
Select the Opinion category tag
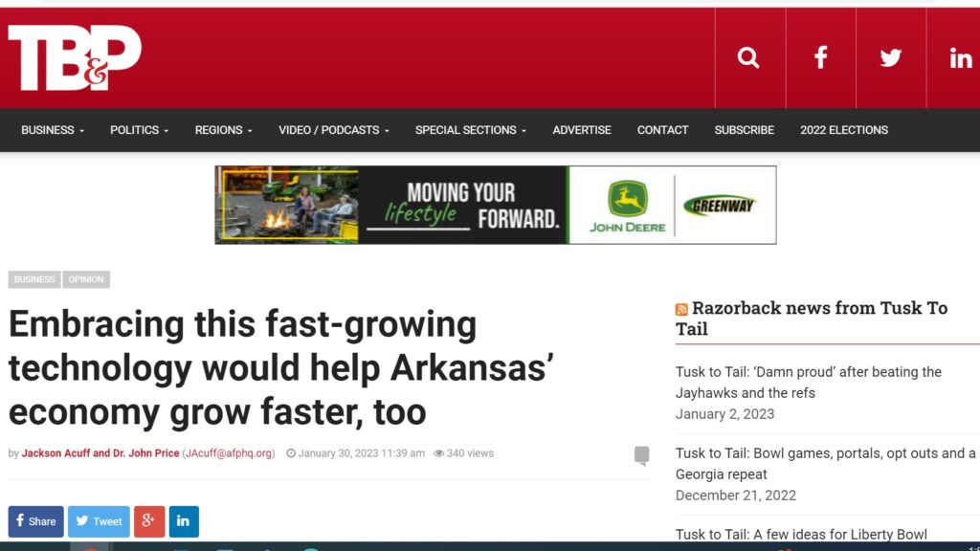coord(86,279)
